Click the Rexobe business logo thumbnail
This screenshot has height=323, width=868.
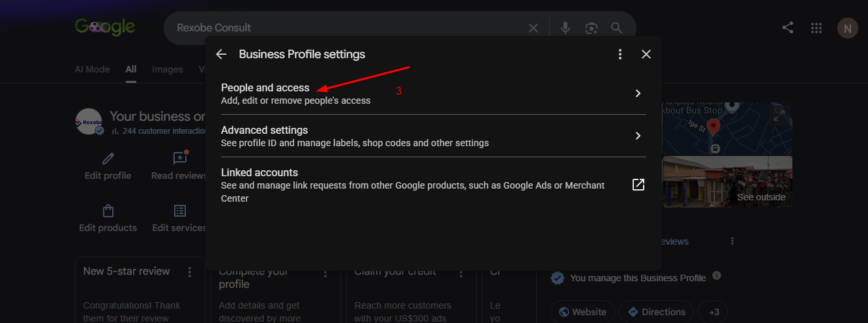(x=88, y=121)
